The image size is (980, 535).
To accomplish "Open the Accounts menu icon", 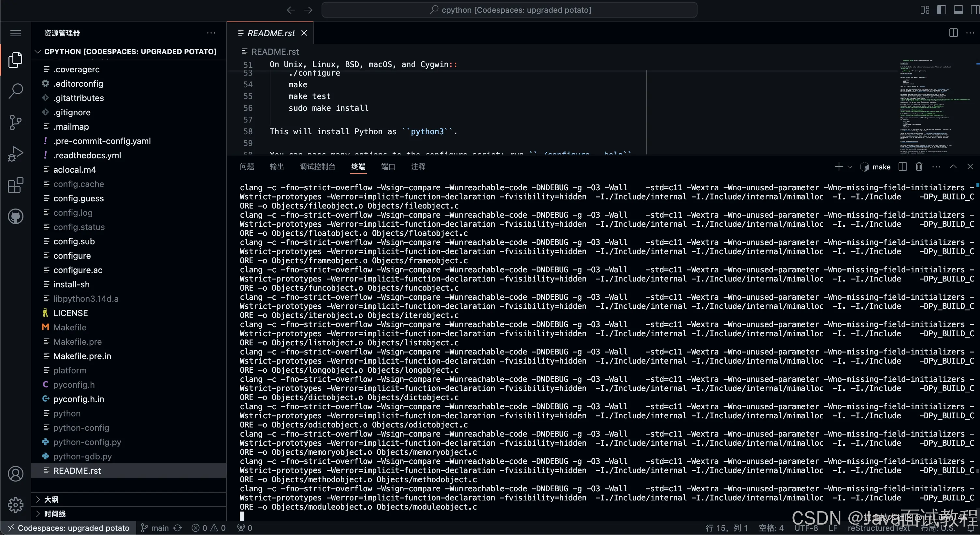I will (x=16, y=474).
